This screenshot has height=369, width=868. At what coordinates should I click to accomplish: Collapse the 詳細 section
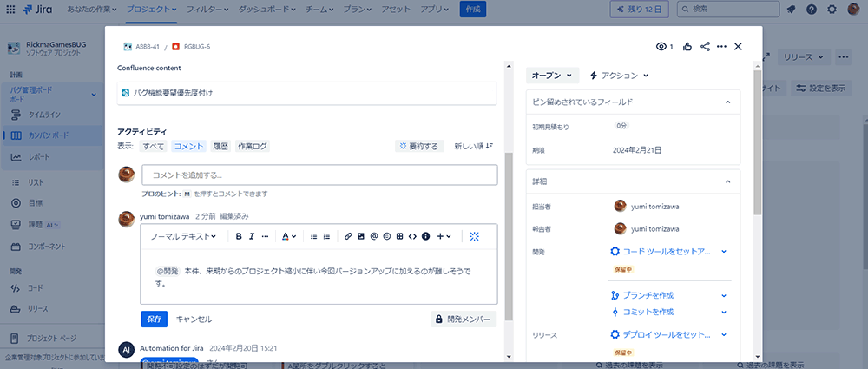pos(728,181)
